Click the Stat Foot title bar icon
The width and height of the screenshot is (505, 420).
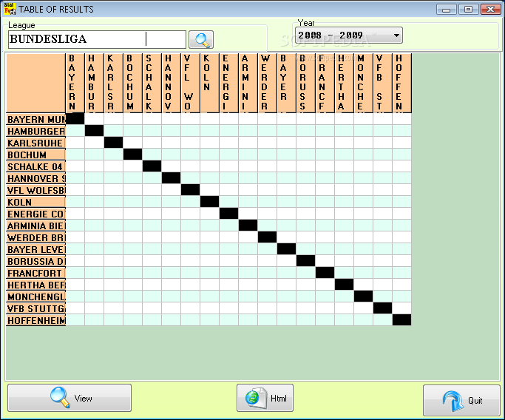coord(10,9)
